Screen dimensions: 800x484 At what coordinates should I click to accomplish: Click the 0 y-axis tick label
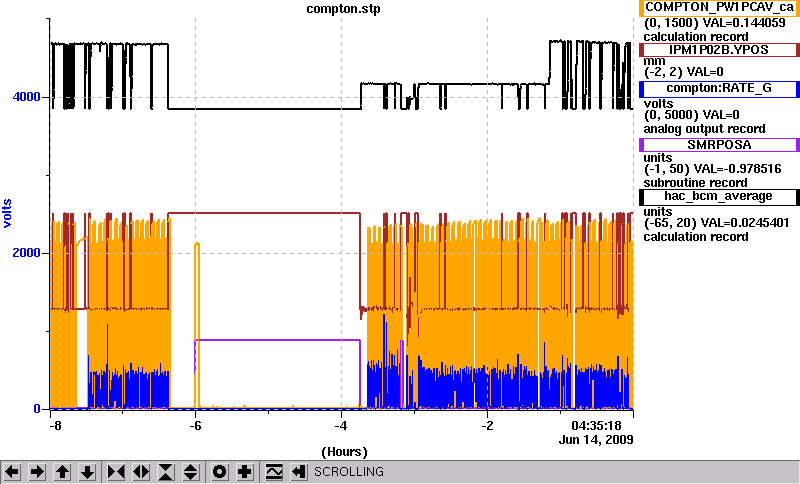(x=37, y=409)
